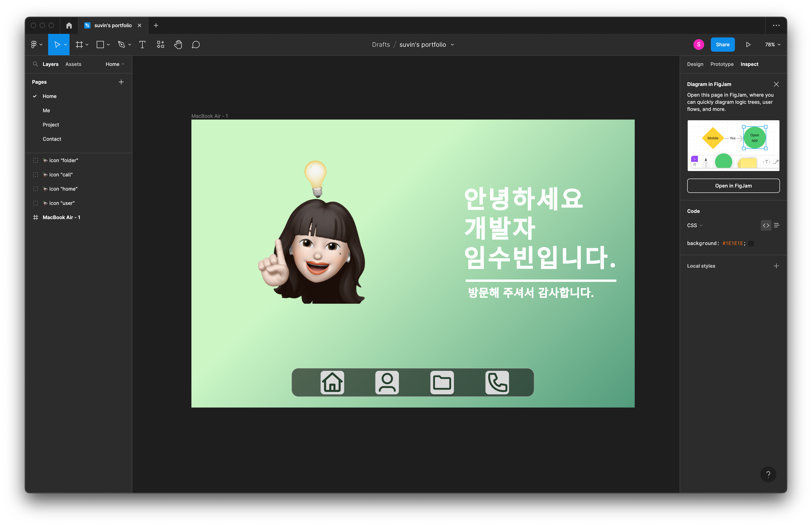The image size is (812, 526).
Task: Select the Hand tool
Action: pyautogui.click(x=178, y=45)
